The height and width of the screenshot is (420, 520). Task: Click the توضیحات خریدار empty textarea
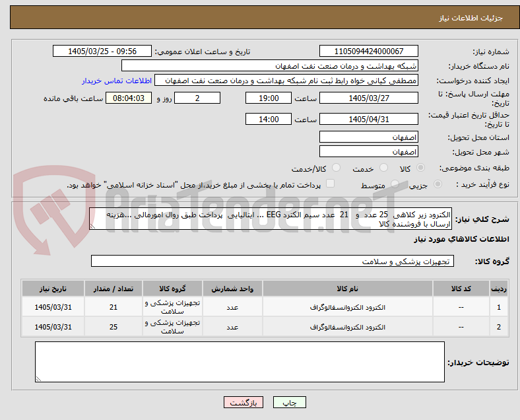[240, 362]
